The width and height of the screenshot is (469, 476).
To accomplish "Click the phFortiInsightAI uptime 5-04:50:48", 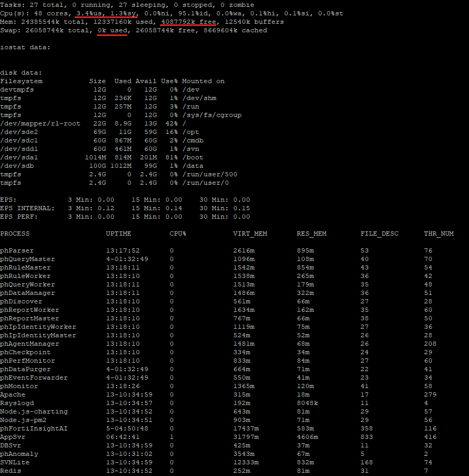I will [x=127, y=429].
